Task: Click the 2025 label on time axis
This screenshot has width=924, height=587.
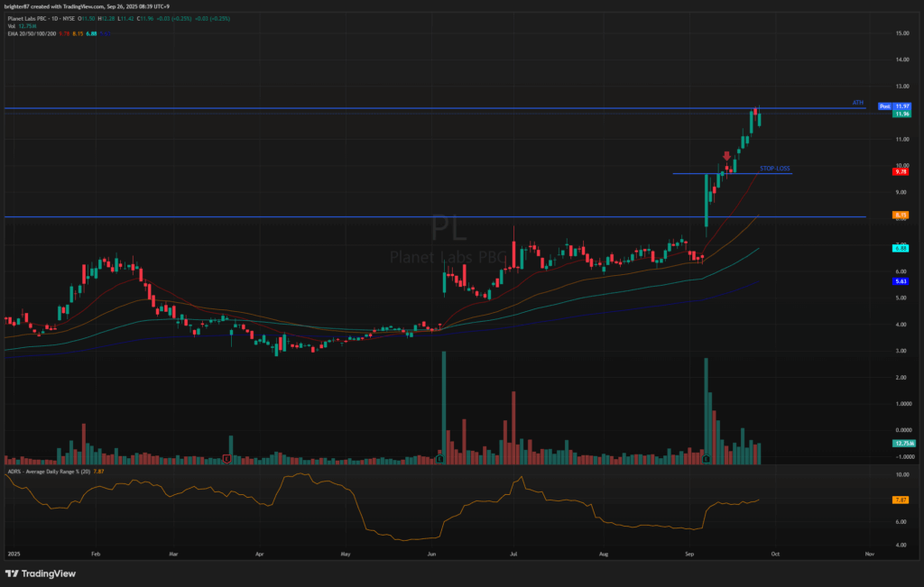Action: [x=13, y=554]
